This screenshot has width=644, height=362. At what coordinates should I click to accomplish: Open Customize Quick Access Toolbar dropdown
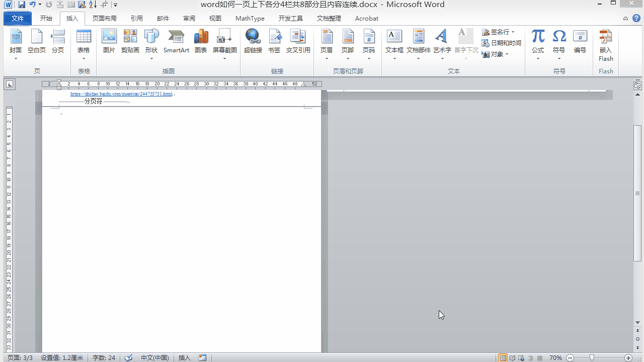point(115,5)
